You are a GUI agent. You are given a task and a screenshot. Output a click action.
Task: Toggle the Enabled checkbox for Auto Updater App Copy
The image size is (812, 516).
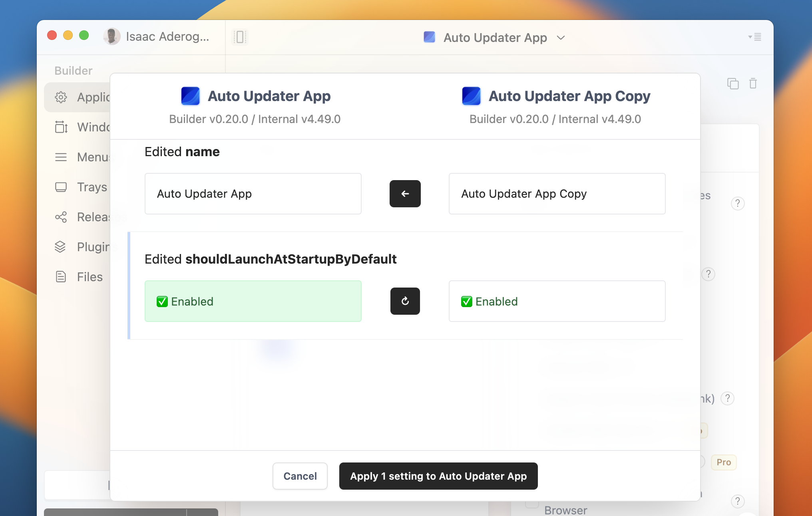click(466, 302)
